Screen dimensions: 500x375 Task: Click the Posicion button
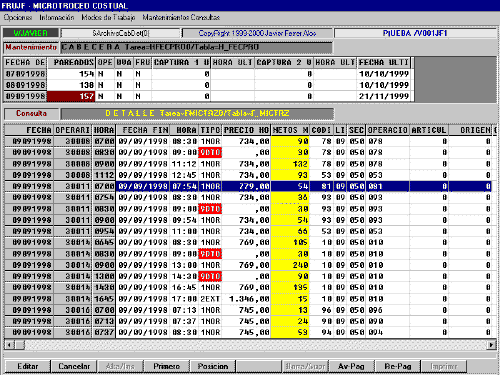tap(213, 366)
